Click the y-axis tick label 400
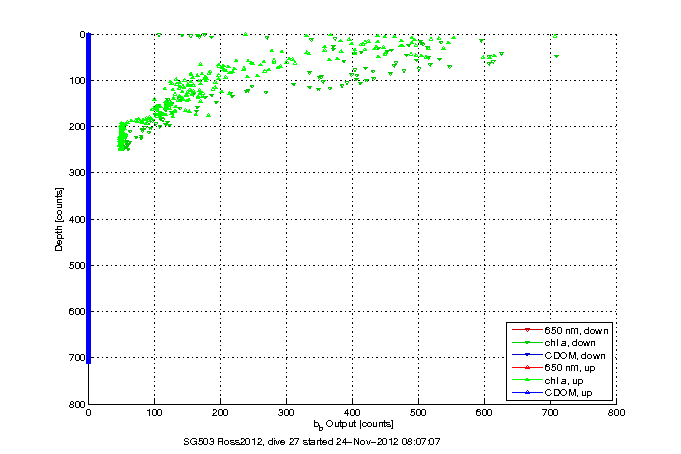Screen dimensions: 681x454 76,219
